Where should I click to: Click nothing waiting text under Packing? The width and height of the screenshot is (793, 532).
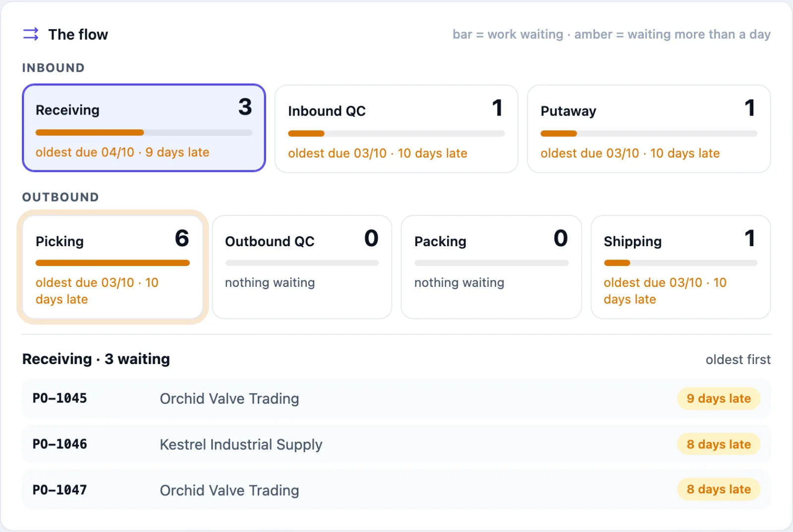459,282
